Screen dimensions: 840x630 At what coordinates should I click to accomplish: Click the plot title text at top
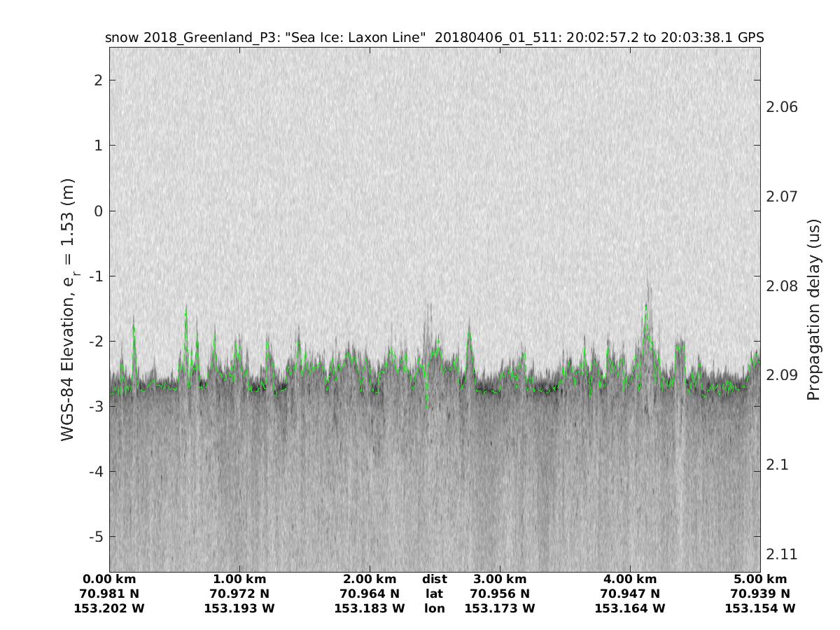[434, 37]
